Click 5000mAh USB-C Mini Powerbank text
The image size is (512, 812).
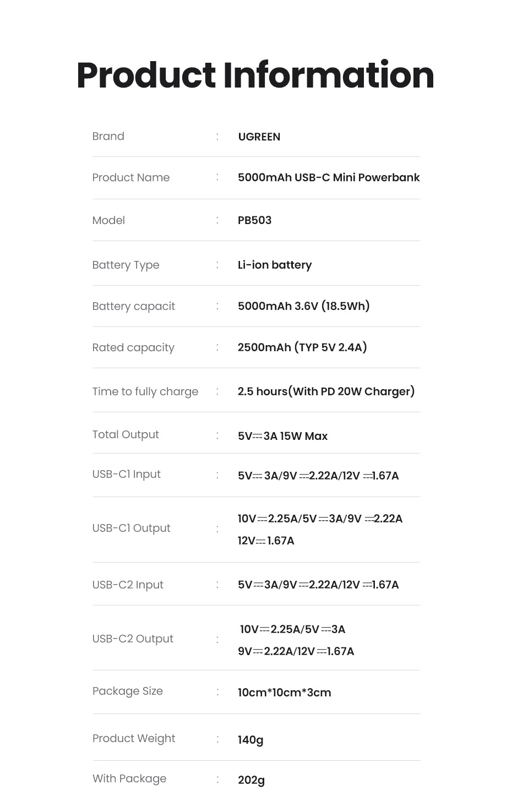click(328, 178)
